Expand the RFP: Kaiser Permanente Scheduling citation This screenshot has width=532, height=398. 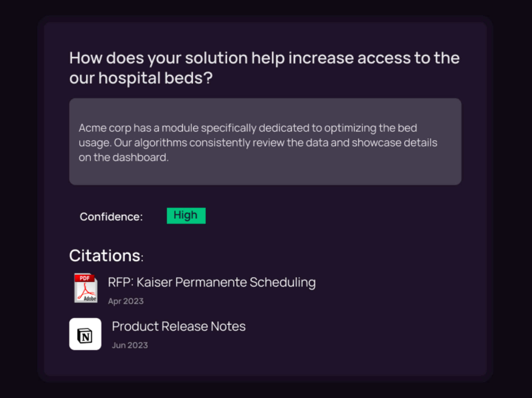tap(212, 282)
